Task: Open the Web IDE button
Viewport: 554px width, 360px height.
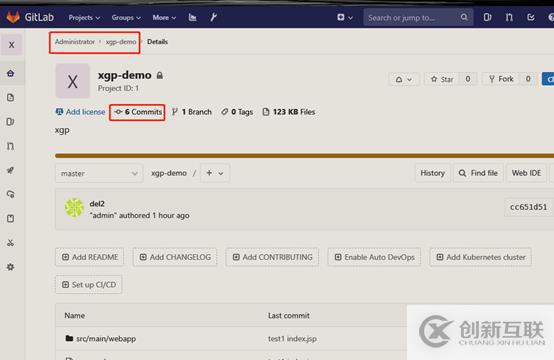Action: point(526,173)
